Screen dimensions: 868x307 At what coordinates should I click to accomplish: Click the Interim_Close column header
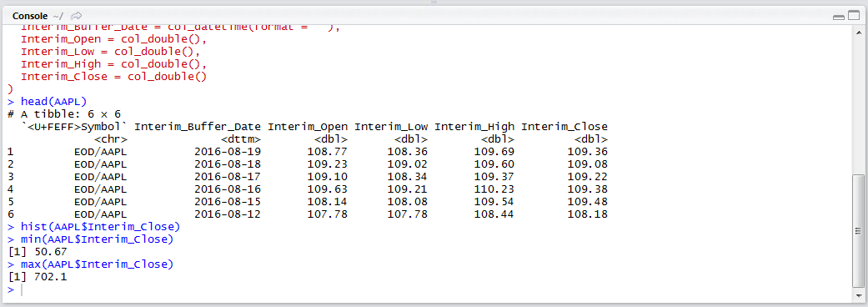tap(564, 126)
